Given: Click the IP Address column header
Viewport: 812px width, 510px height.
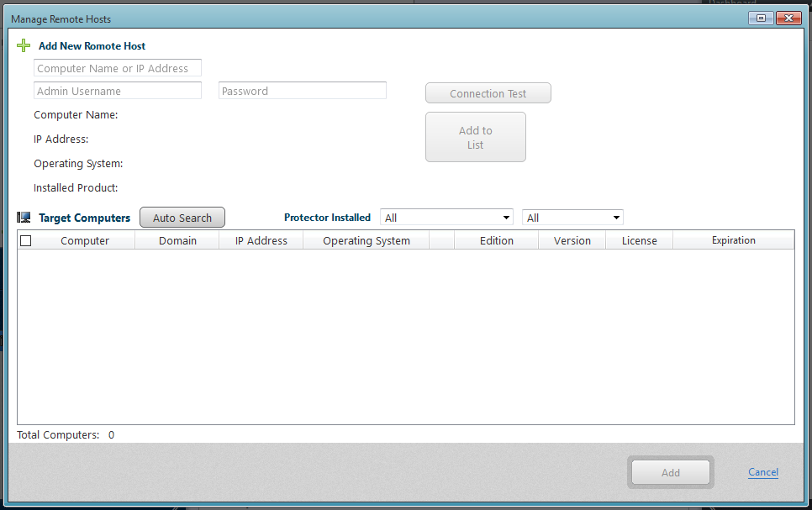Looking at the screenshot, I should [261, 240].
